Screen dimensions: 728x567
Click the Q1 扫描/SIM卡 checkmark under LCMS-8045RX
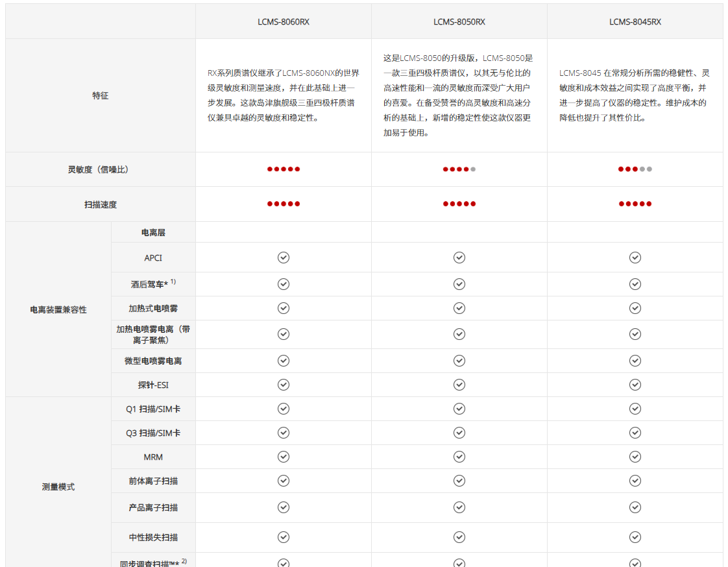[635, 409]
